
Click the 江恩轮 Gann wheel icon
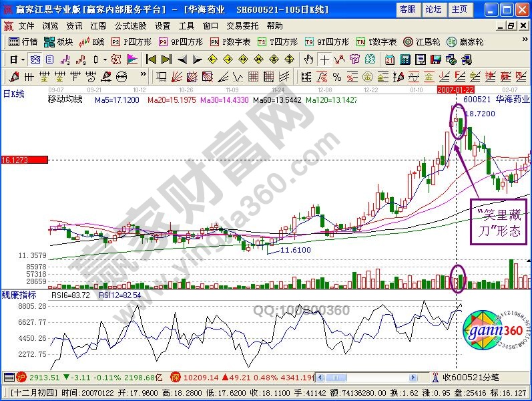click(x=422, y=42)
